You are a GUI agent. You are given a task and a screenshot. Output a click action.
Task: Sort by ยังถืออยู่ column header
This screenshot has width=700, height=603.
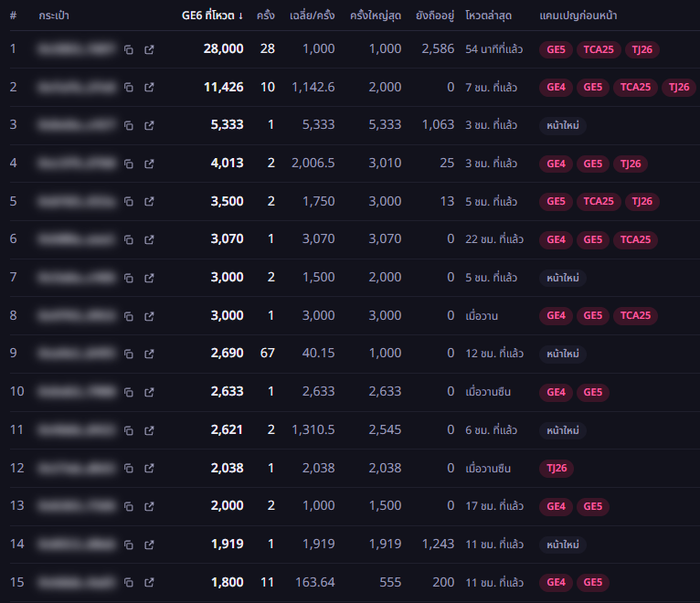[x=435, y=16]
